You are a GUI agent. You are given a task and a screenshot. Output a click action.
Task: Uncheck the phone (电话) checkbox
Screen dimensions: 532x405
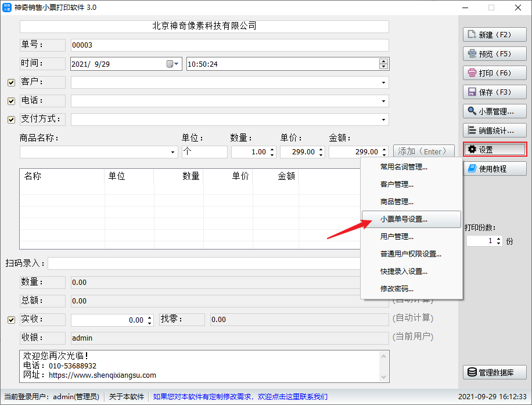point(11,102)
